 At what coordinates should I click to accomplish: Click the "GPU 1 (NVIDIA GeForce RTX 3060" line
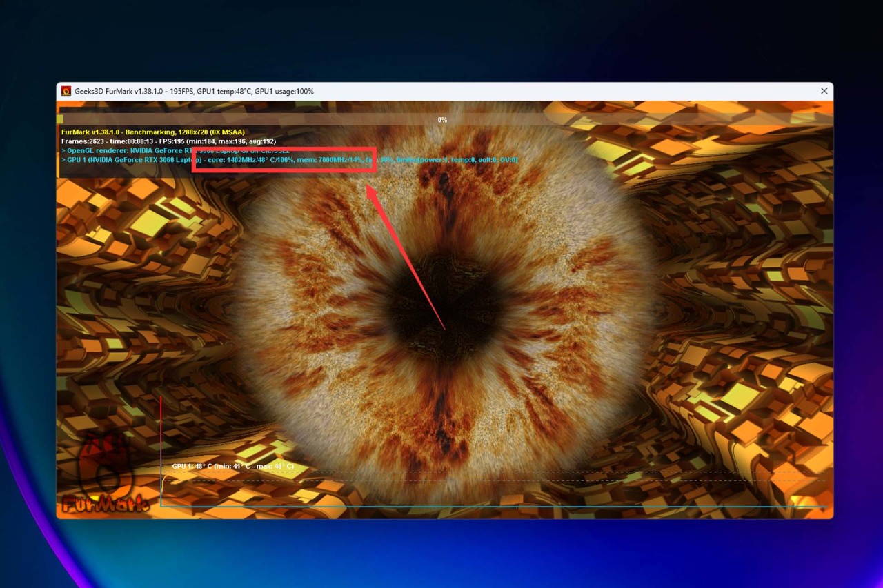point(290,160)
